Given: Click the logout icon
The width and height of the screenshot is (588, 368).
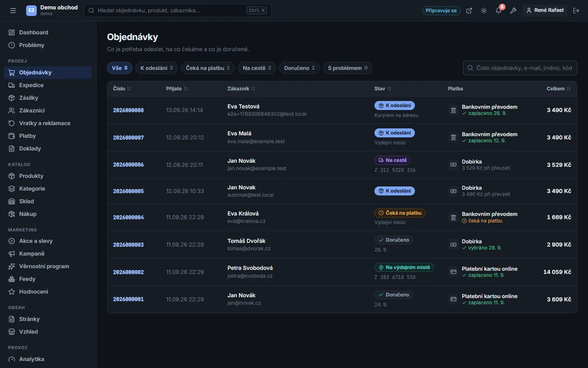Looking at the screenshot, I should (576, 11).
